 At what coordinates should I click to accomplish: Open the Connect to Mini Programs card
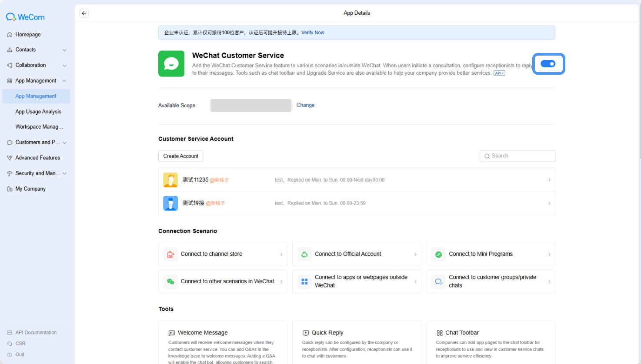[x=491, y=255]
